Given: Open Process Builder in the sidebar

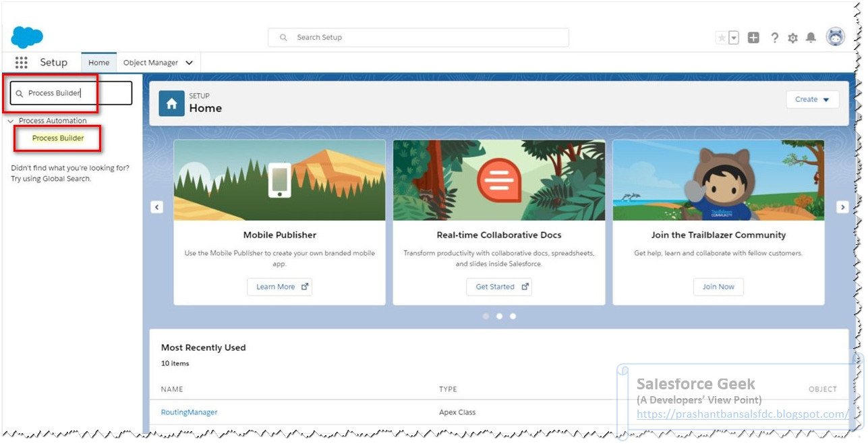Looking at the screenshot, I should coord(58,138).
